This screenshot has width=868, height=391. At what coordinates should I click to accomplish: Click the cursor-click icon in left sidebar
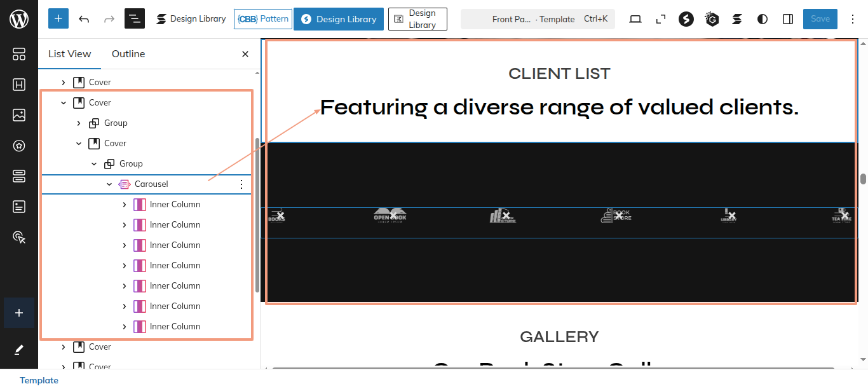tap(19, 237)
